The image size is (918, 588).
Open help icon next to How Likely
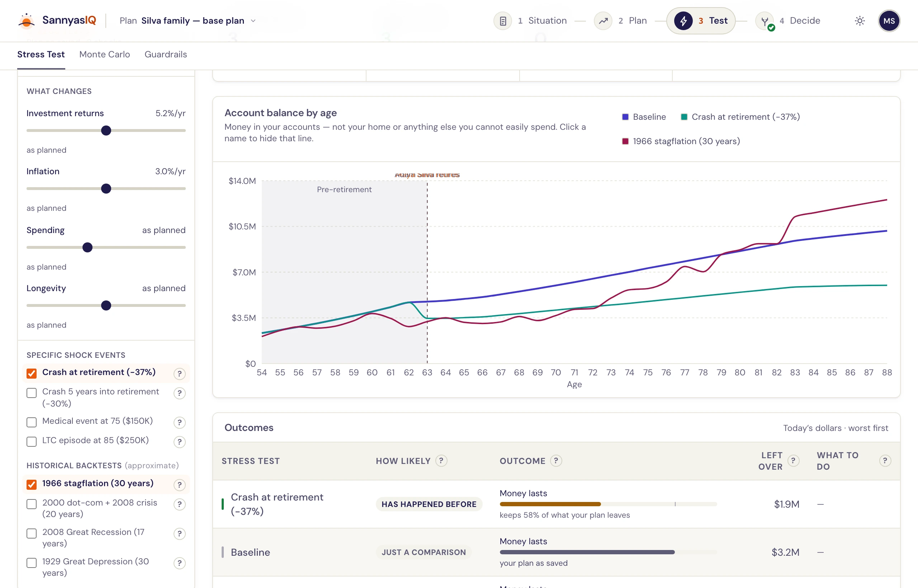441,460
